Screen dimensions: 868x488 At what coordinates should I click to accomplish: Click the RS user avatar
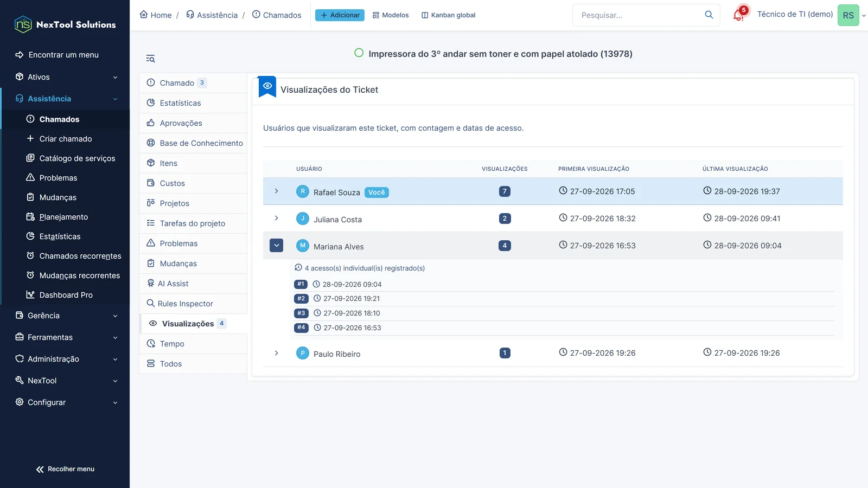click(848, 15)
